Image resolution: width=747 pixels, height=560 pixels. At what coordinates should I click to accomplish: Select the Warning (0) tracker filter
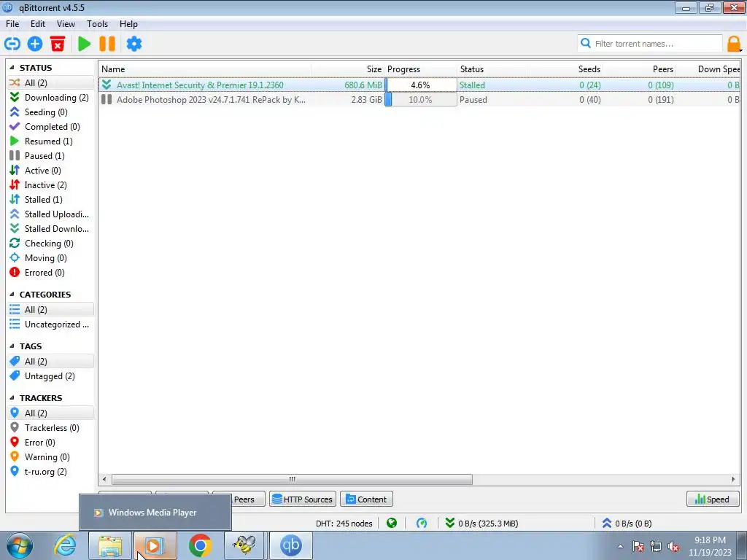(x=50, y=457)
